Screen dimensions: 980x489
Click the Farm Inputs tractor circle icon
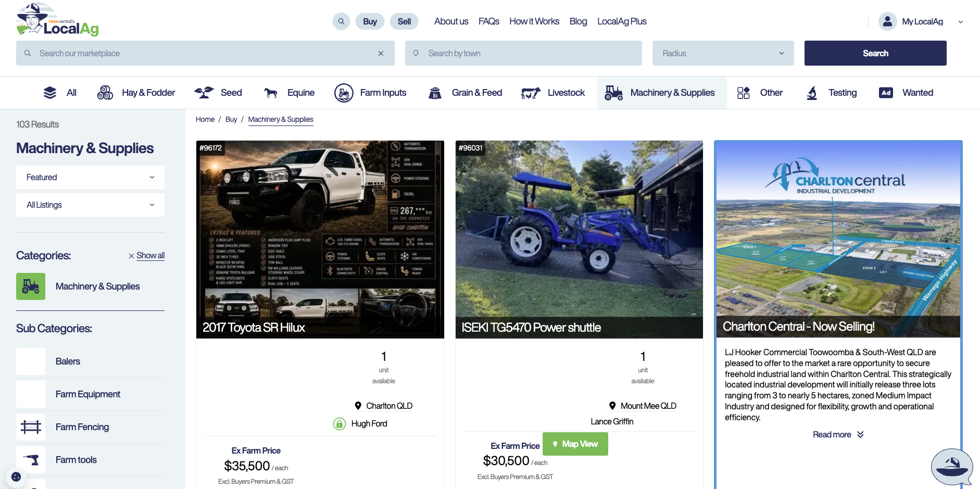click(344, 93)
